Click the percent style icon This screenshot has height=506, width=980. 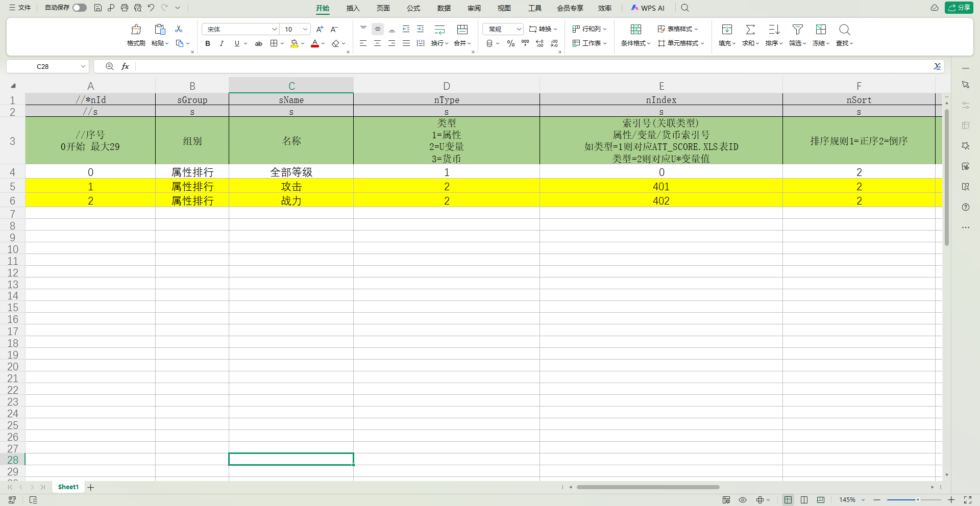coord(511,43)
